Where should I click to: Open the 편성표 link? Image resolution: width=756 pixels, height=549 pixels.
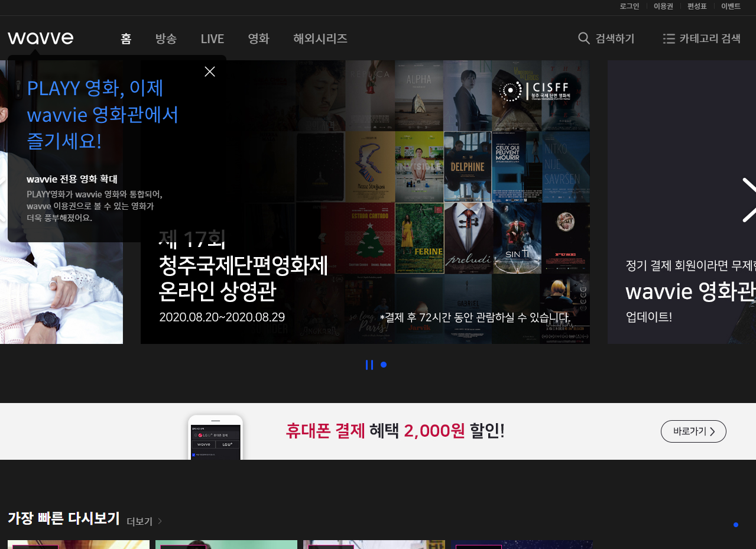[697, 7]
